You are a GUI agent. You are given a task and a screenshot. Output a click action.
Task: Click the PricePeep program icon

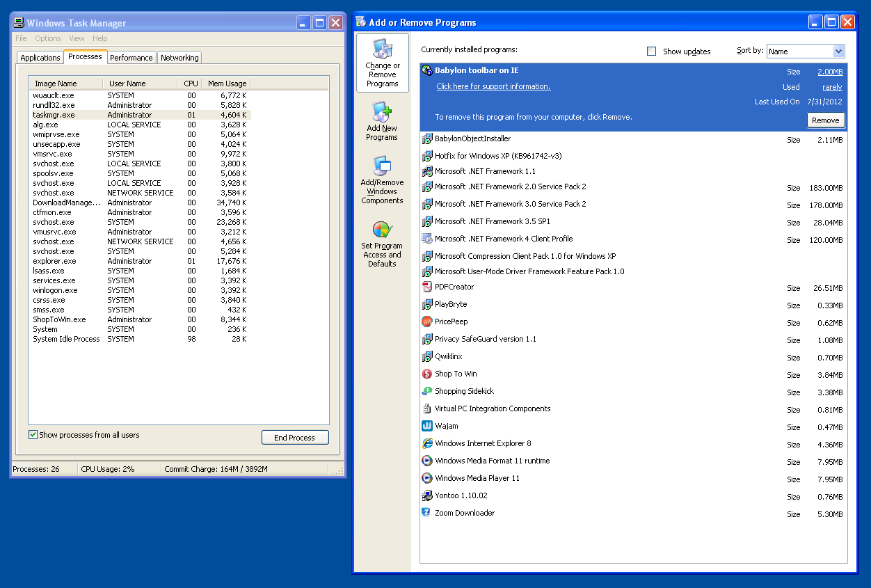click(x=427, y=321)
